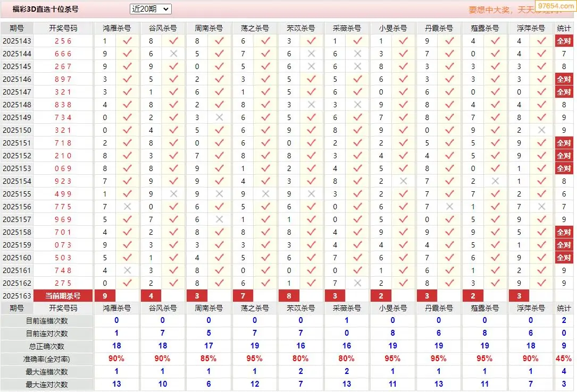This screenshot has width=577, height=392.
Task: Click winning number 4 9 9 in row 2025155
Action: tap(63, 194)
